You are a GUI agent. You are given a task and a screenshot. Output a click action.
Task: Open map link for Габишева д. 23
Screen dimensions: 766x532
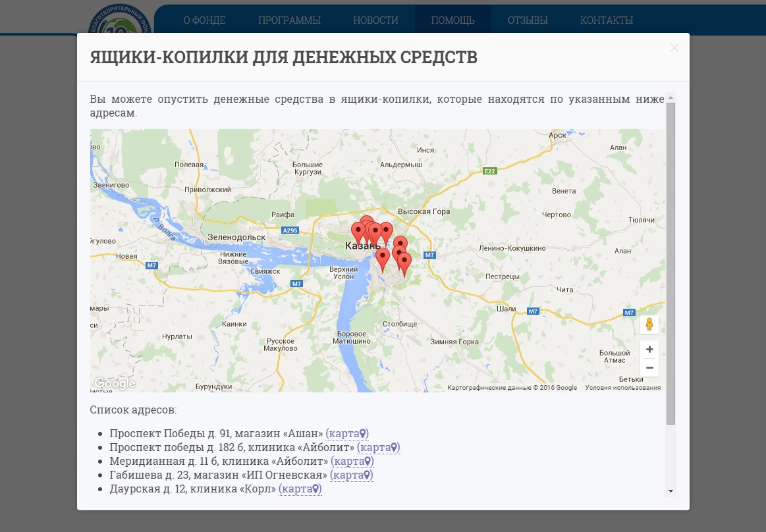pyautogui.click(x=352, y=474)
